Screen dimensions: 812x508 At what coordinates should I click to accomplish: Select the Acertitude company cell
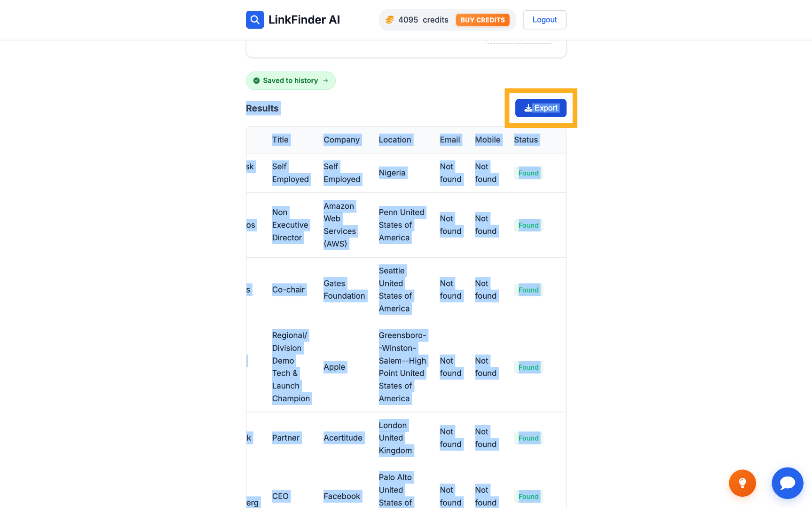[343, 438]
